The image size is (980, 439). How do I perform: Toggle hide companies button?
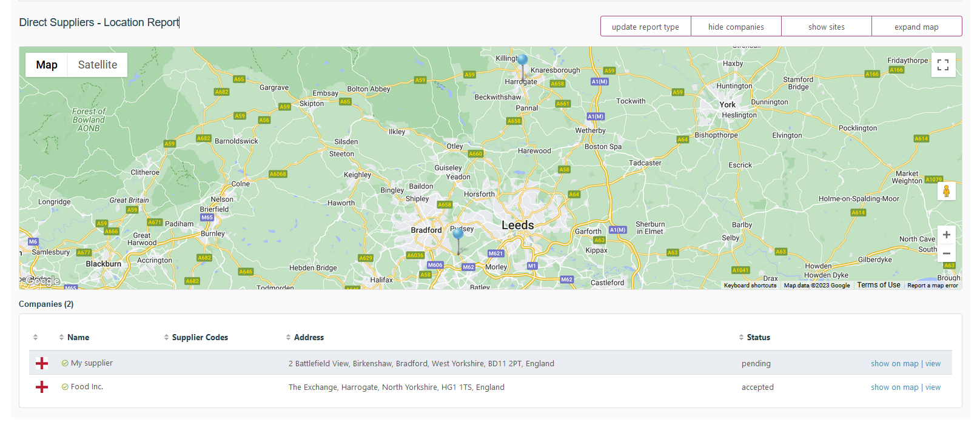[736, 27]
